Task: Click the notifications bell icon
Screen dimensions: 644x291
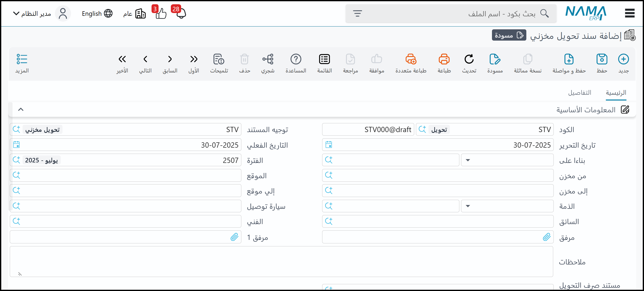Action: click(181, 14)
